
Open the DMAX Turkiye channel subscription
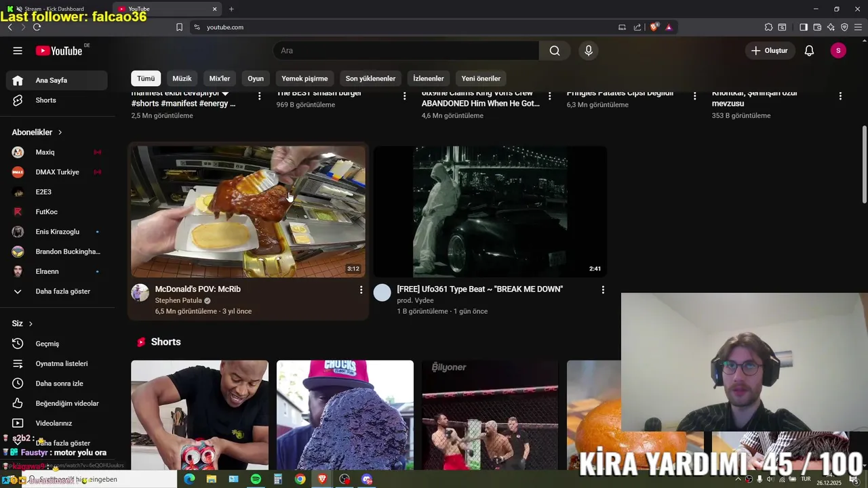[x=57, y=172]
